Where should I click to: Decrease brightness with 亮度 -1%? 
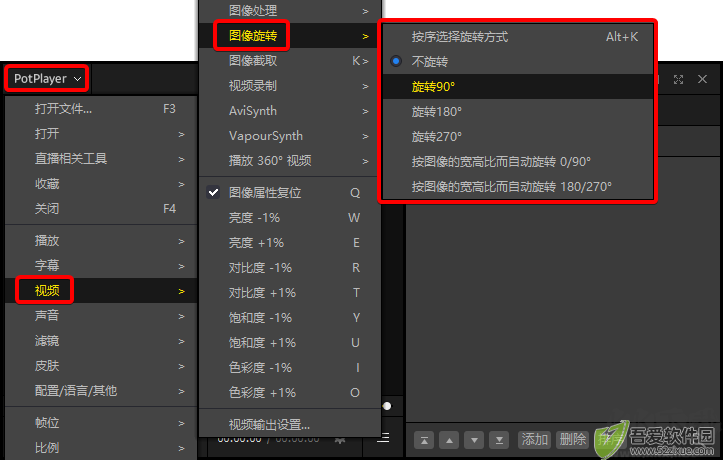point(290,218)
